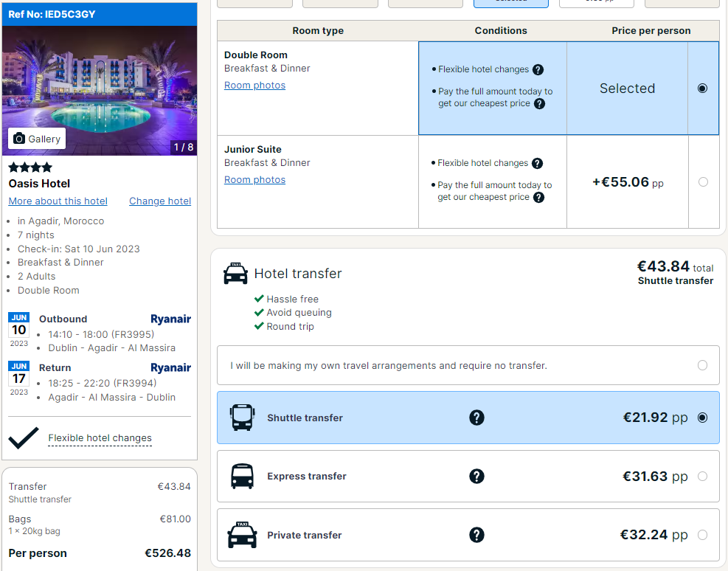This screenshot has width=728, height=571.
Task: Click the Bags €81.00 amount
Action: (x=175, y=519)
